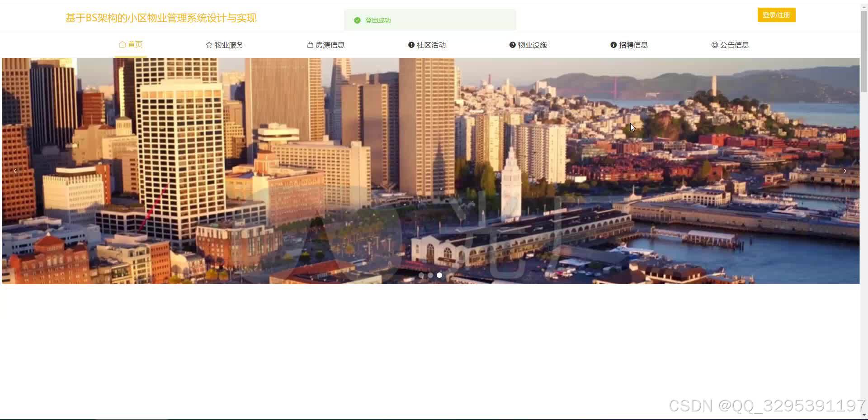Click the exclamation icon beside 招聘信息
Viewport: 868px width, 420px height.
click(x=613, y=45)
